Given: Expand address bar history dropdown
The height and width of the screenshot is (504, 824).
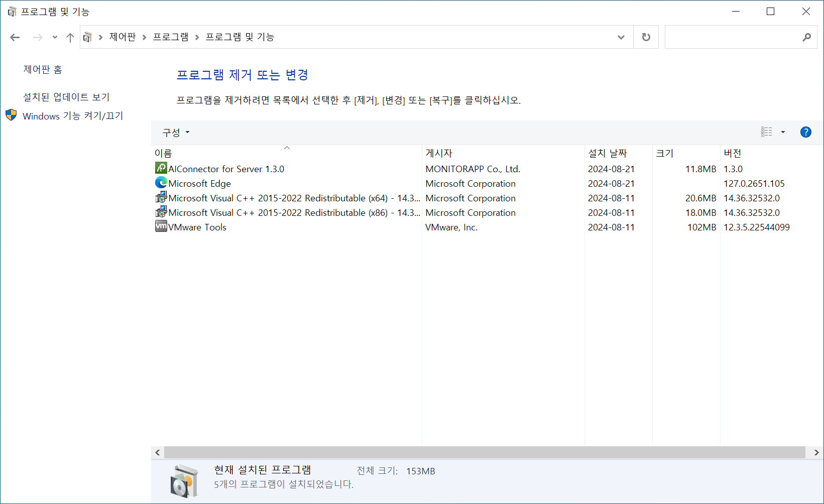Looking at the screenshot, I should [x=621, y=37].
